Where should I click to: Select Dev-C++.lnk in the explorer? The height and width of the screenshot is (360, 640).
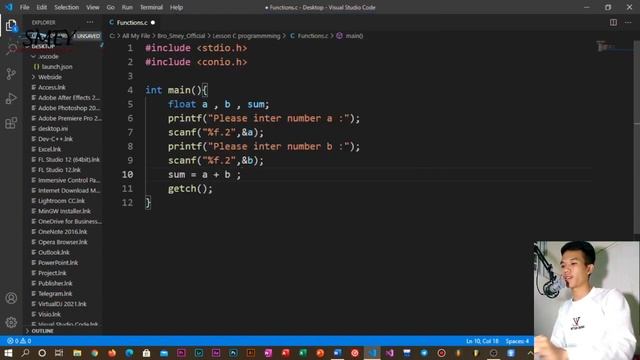tap(55, 139)
